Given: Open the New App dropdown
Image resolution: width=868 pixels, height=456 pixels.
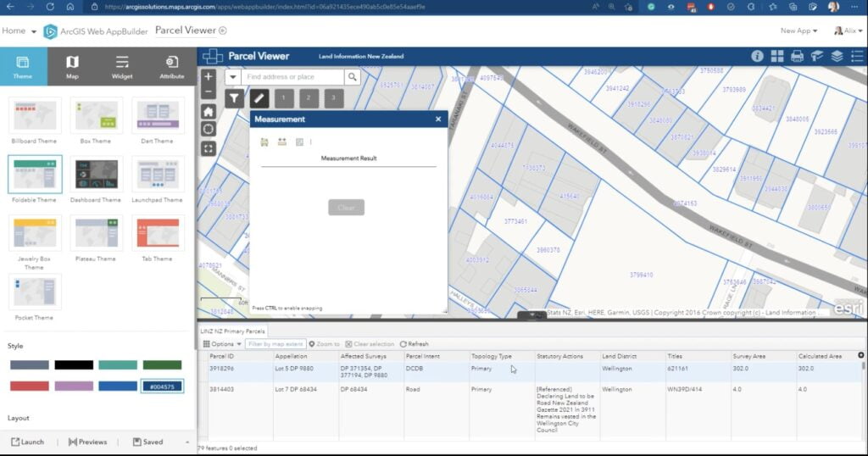Looking at the screenshot, I should click(x=798, y=31).
